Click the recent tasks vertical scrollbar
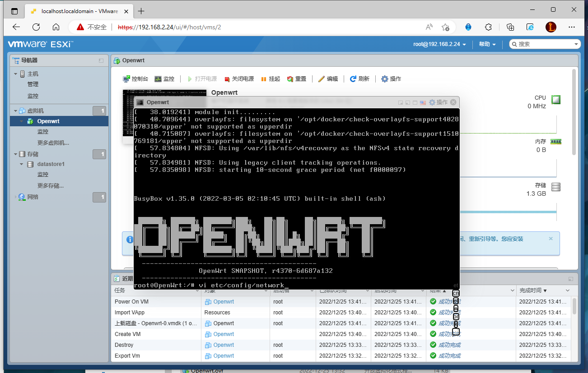588x373 pixels. [x=574, y=306]
